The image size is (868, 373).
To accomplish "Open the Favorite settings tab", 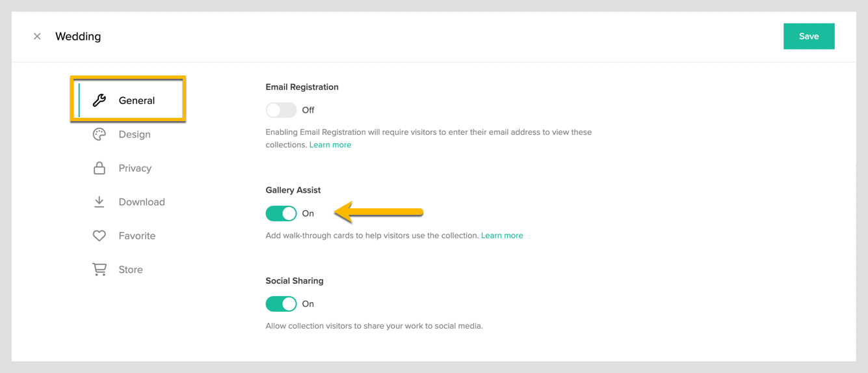I will [137, 236].
